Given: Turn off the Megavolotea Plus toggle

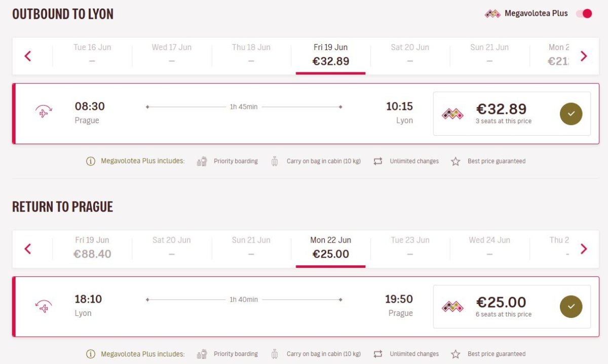Looking at the screenshot, I should coord(584,14).
